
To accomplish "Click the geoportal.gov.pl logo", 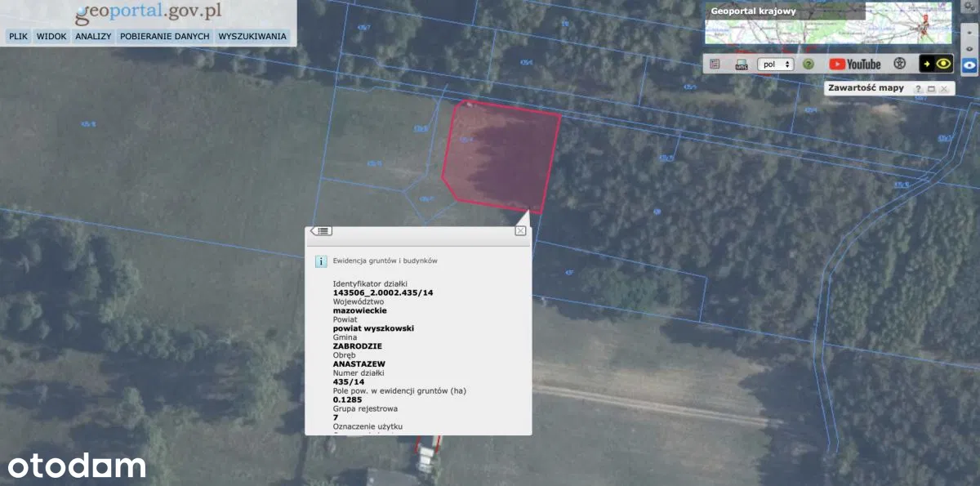I will [x=148, y=13].
